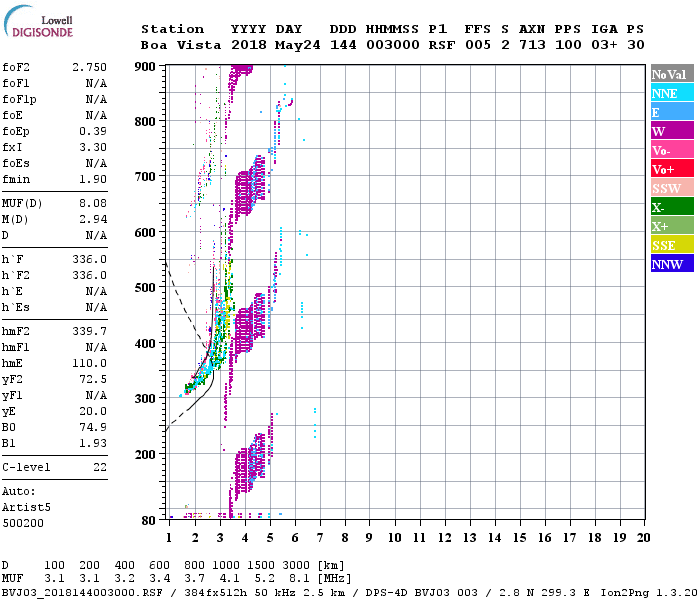This screenshot has width=700, height=600.
Task: Click the yF2 value 72.5
Action: [x=93, y=379]
